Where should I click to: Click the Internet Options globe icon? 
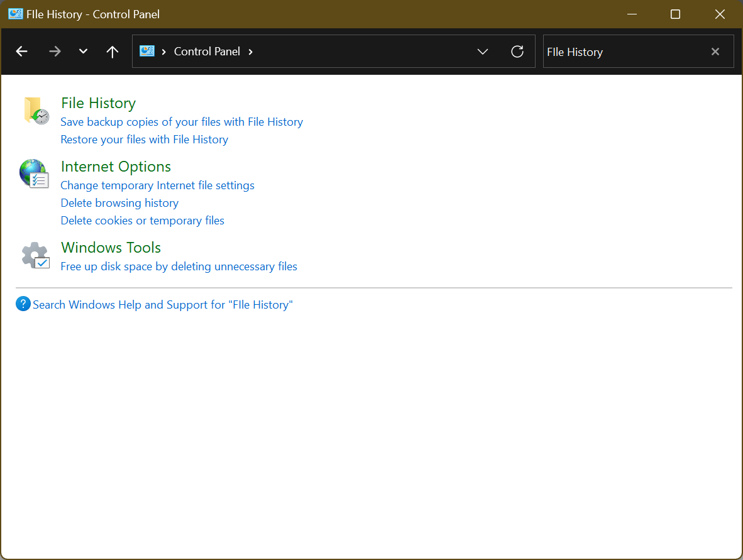[34, 173]
